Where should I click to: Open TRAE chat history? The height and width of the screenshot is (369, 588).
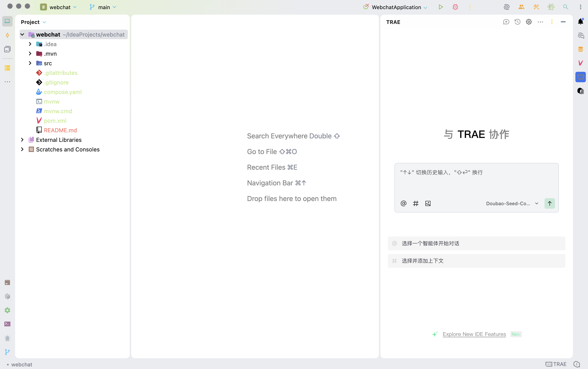point(517,22)
